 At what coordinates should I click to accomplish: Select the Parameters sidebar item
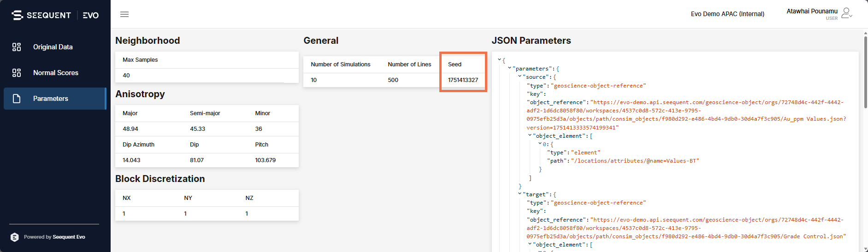51,99
